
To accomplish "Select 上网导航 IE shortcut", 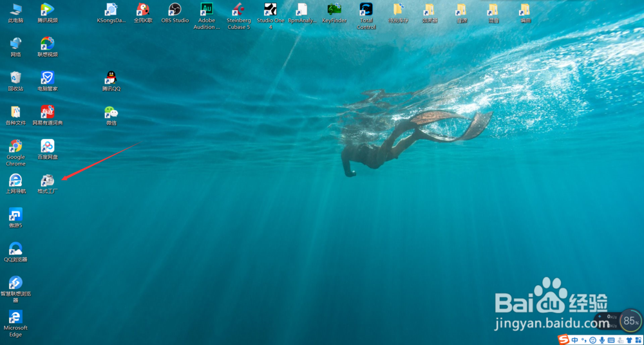I will (x=15, y=183).
